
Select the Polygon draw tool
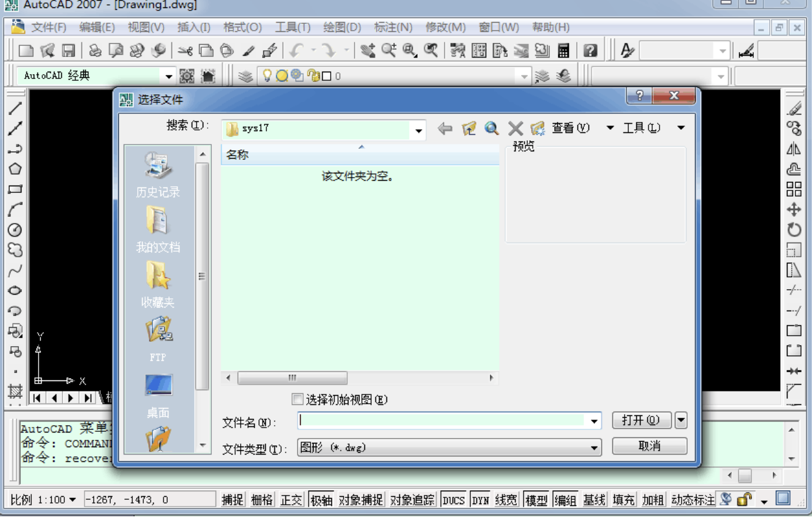coord(15,169)
